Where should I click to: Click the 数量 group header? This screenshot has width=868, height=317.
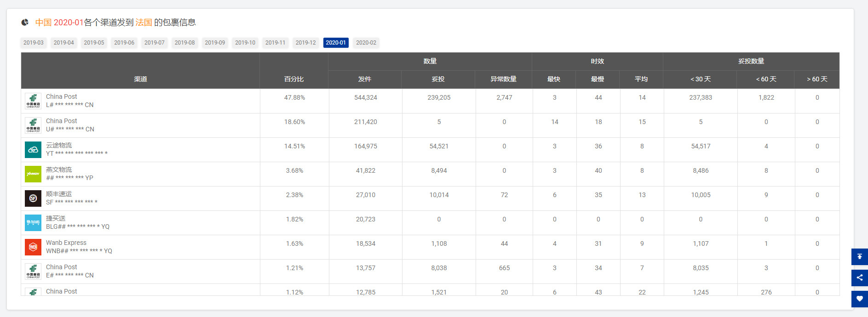pos(430,61)
